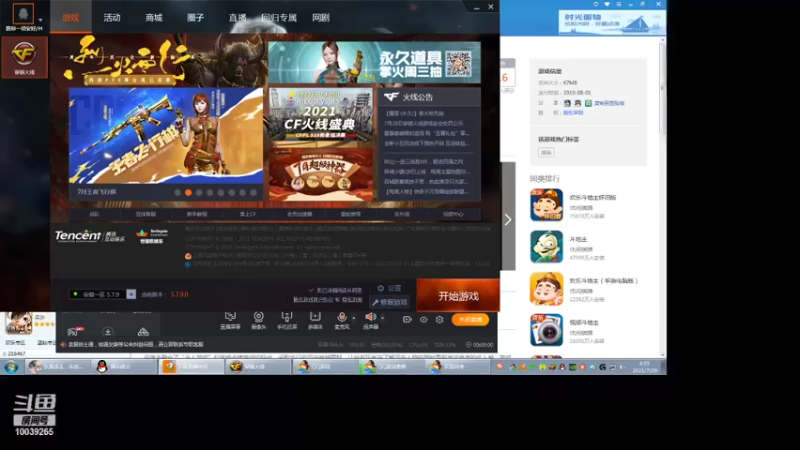Open the 圈子 tab

click(195, 17)
